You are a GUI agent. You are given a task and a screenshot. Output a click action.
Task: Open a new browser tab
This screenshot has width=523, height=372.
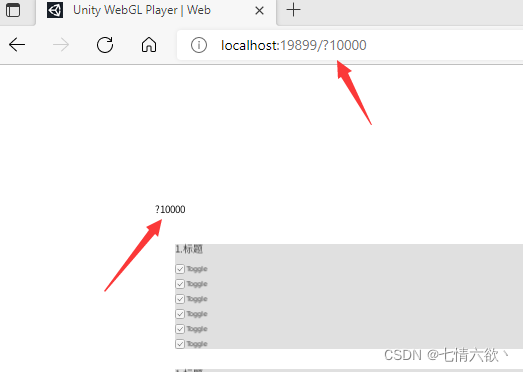[x=294, y=10]
